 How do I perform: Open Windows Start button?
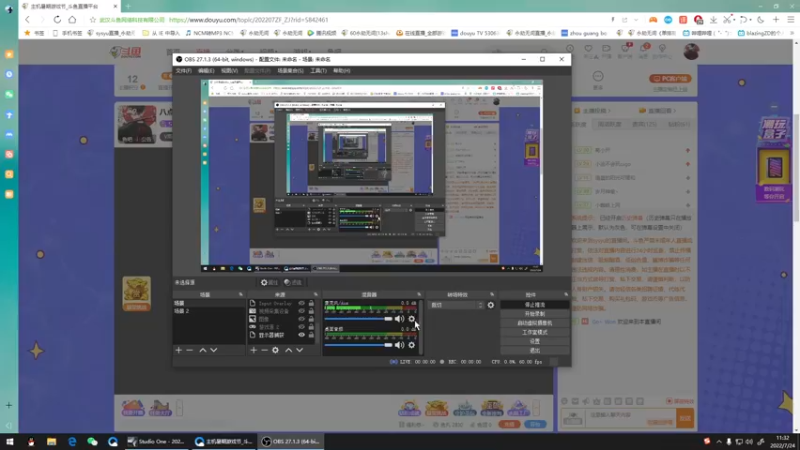click(x=10, y=442)
